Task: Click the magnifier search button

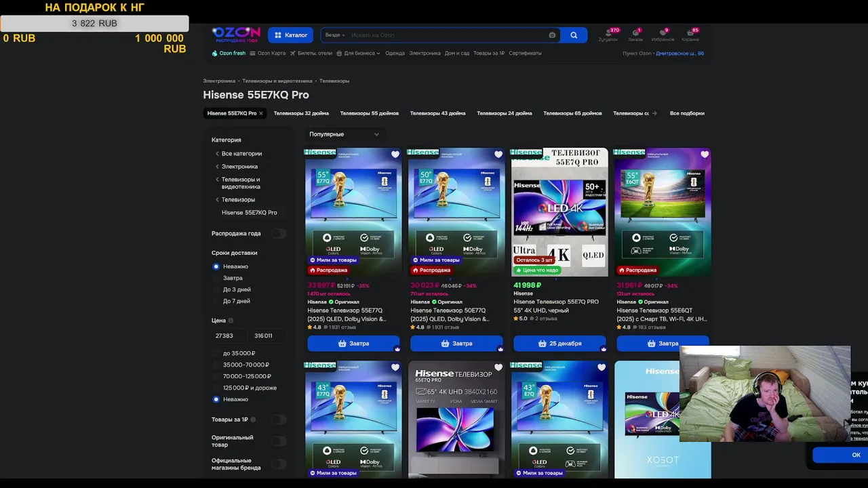Action: click(574, 35)
